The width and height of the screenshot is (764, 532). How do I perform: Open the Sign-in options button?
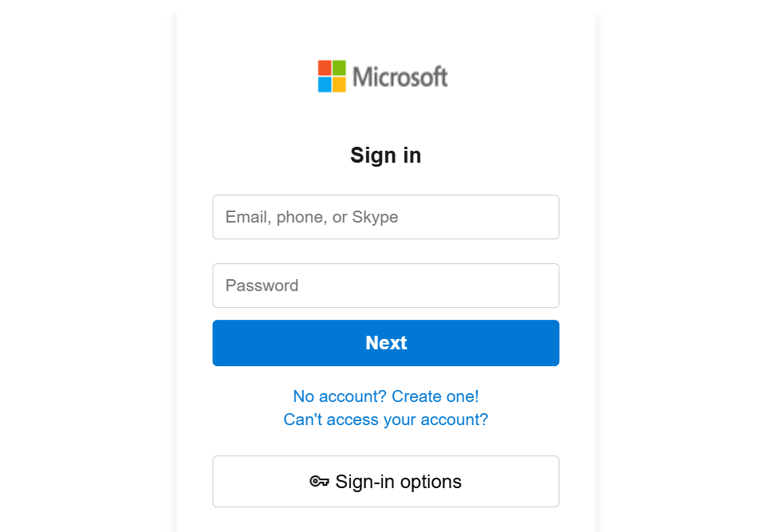point(385,482)
